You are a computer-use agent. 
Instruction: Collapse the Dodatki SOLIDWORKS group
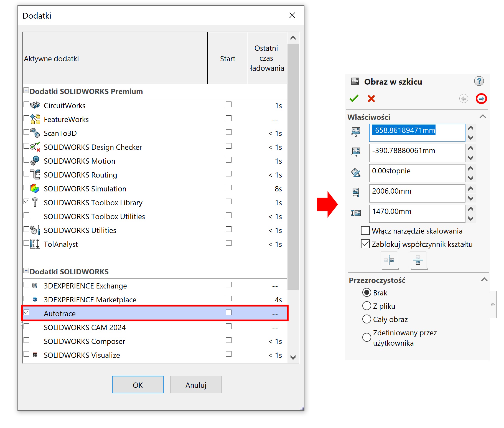[26, 270]
